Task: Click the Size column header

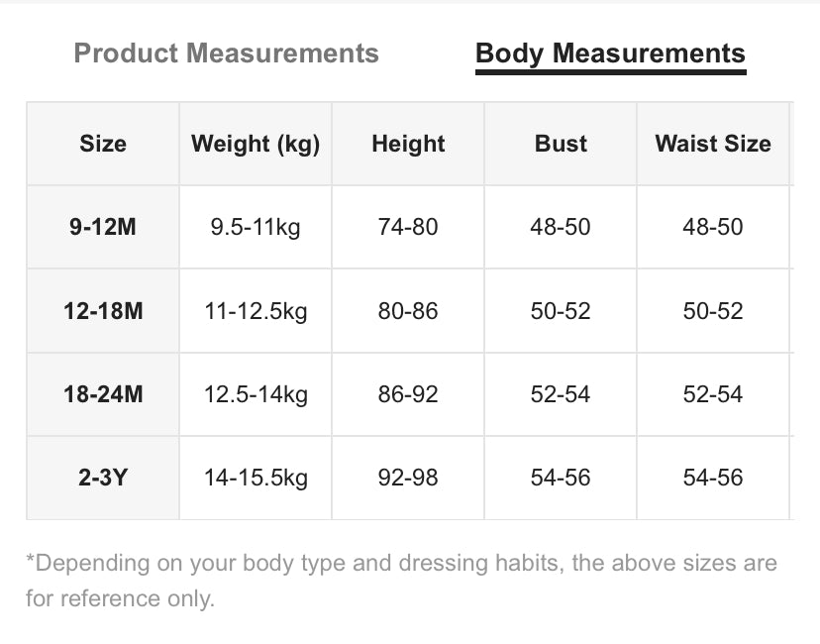Action: (x=103, y=144)
